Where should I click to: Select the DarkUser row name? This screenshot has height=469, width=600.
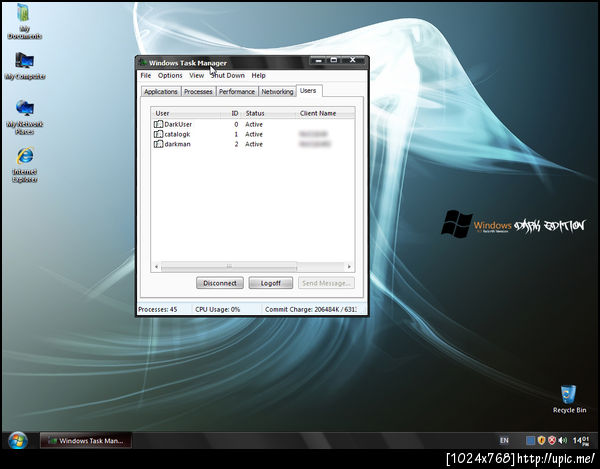178,124
